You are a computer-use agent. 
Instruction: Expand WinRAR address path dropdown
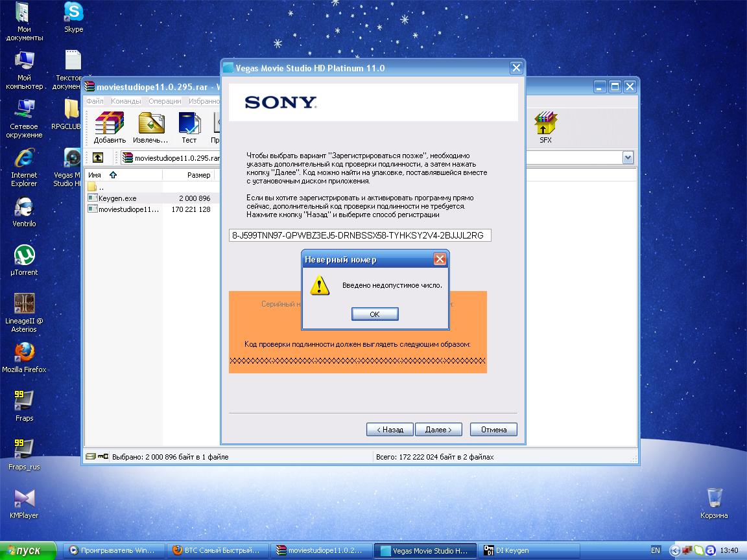click(x=628, y=157)
